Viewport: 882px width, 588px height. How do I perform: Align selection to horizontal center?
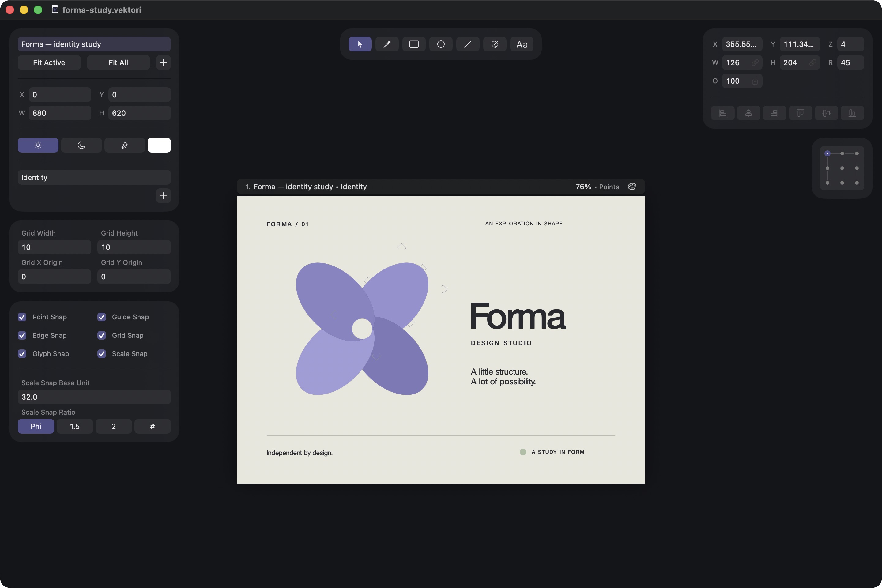[748, 113]
